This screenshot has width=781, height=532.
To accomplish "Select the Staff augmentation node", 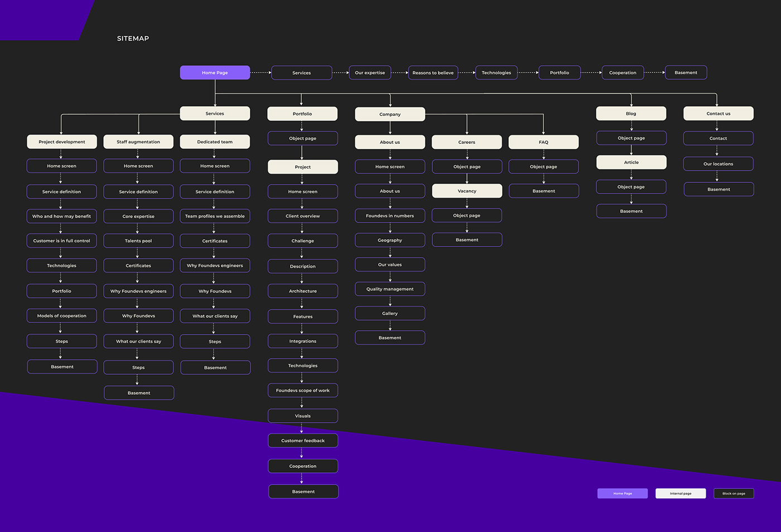I will click(138, 142).
